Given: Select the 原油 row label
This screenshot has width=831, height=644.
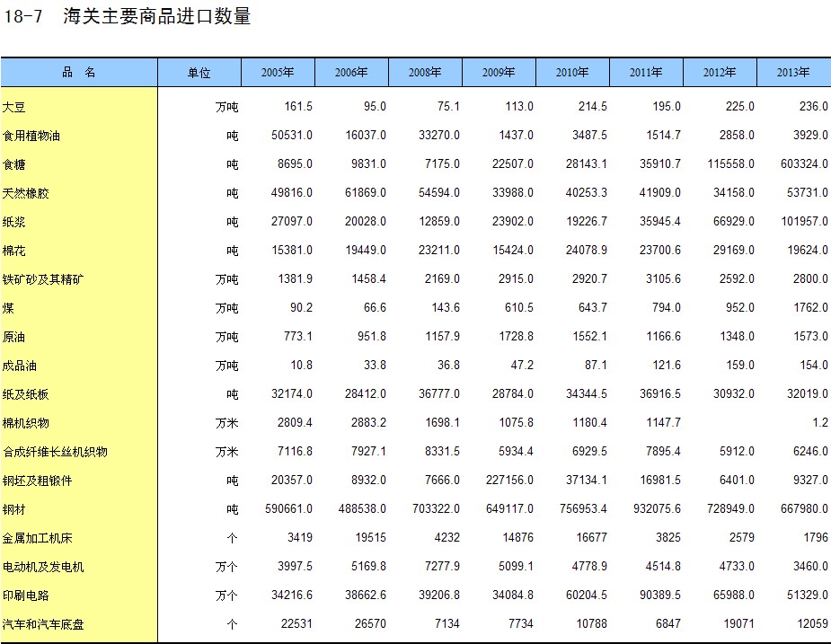Looking at the screenshot, I should pyautogui.click(x=13, y=337).
